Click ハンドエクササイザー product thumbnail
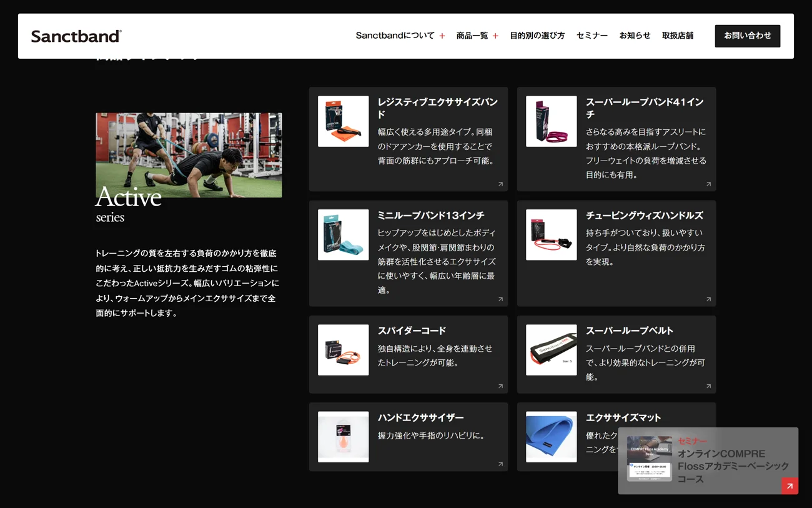 pyautogui.click(x=343, y=437)
